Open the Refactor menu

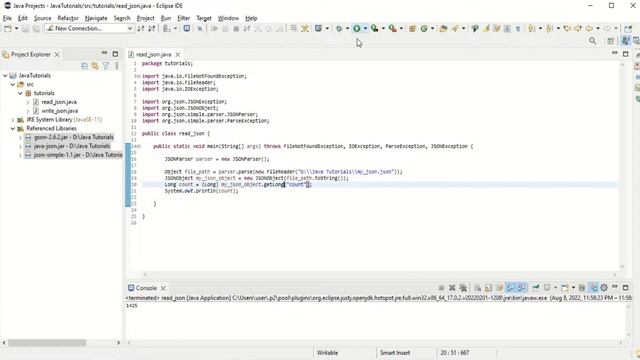pyautogui.click(x=68, y=18)
